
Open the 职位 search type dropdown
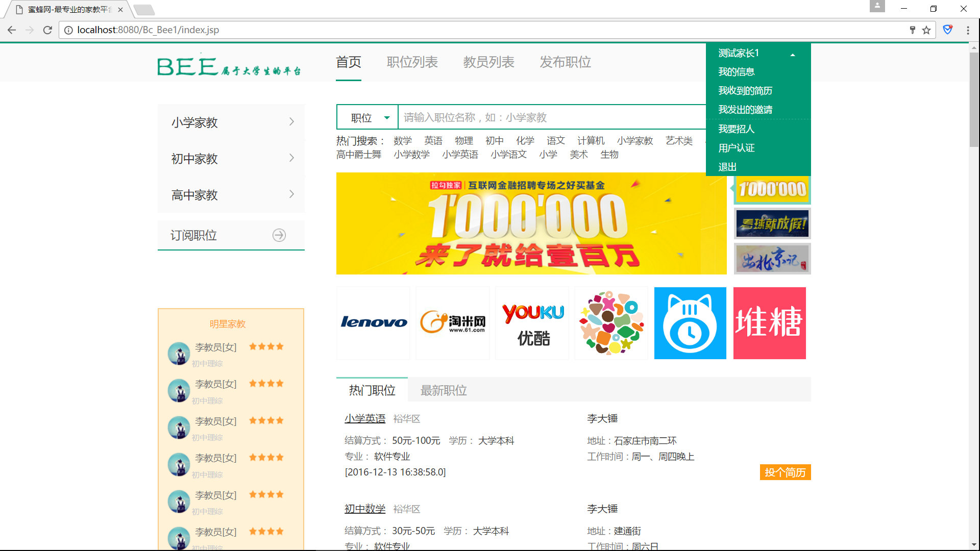367,118
